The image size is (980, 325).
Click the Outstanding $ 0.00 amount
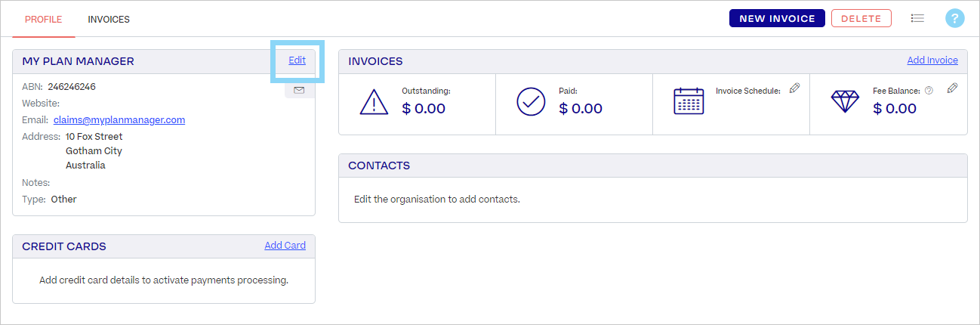(424, 109)
